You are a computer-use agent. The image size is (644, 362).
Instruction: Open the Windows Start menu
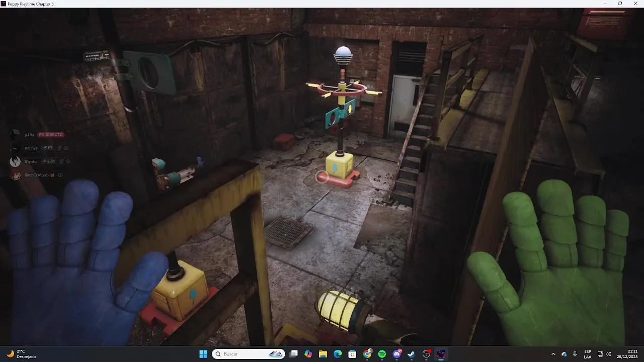point(203,354)
